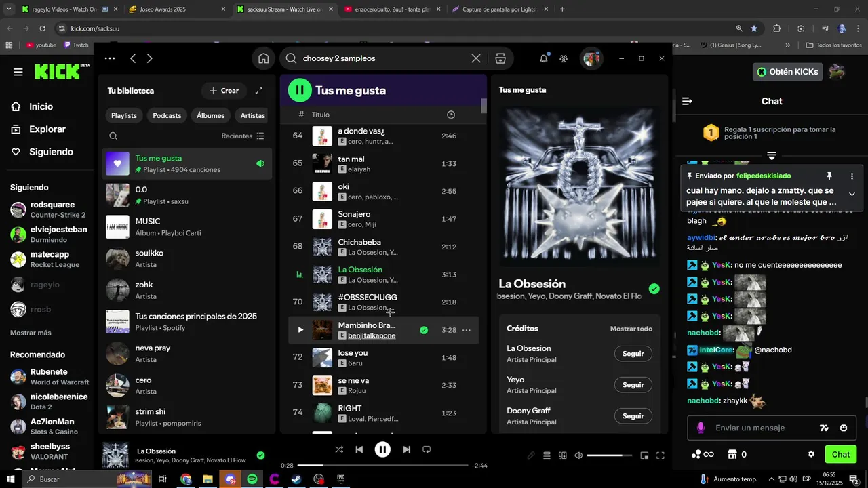Open Spotify user profile avatar
The height and width of the screenshot is (488, 868).
tap(591, 58)
